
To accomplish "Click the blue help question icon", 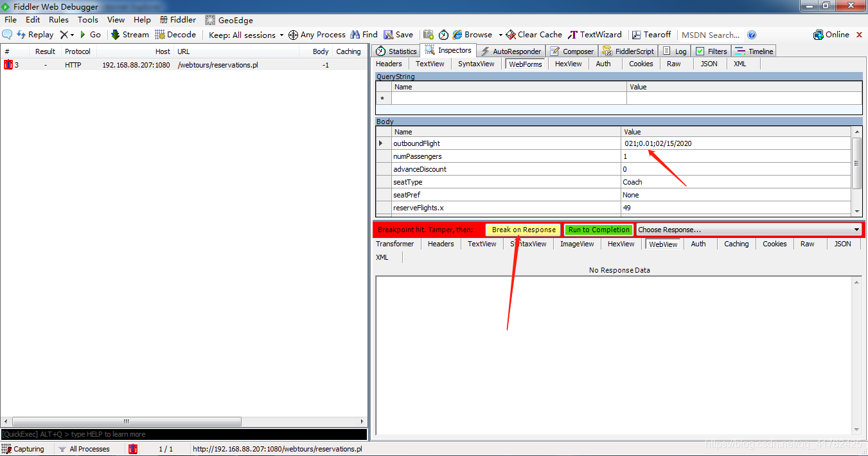I will [x=752, y=35].
